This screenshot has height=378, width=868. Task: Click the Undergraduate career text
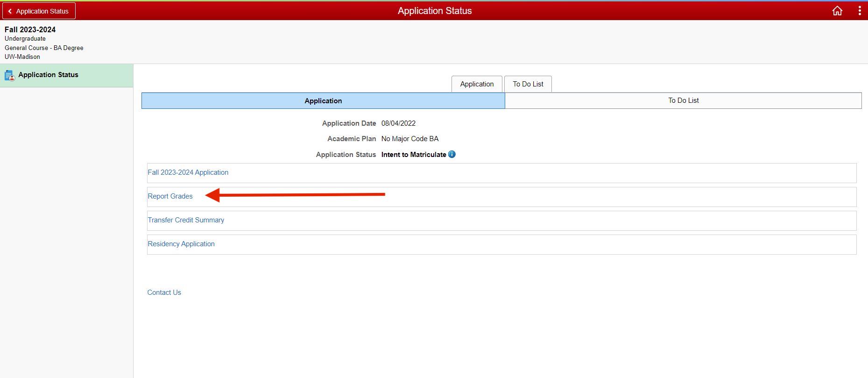[25, 39]
